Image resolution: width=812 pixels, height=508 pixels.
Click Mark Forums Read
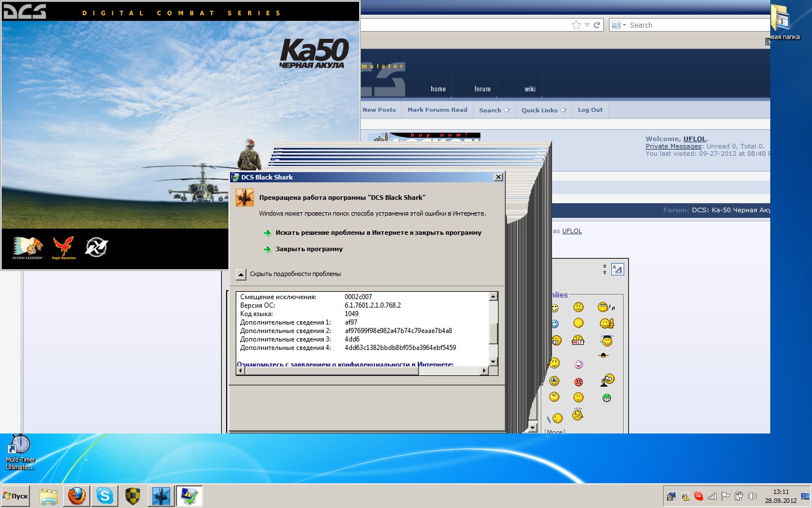pos(438,110)
